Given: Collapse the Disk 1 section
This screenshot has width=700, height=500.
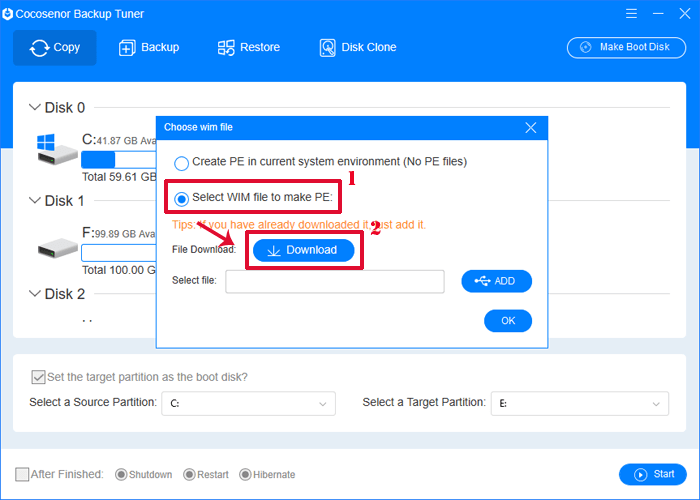Looking at the screenshot, I should coord(34,200).
